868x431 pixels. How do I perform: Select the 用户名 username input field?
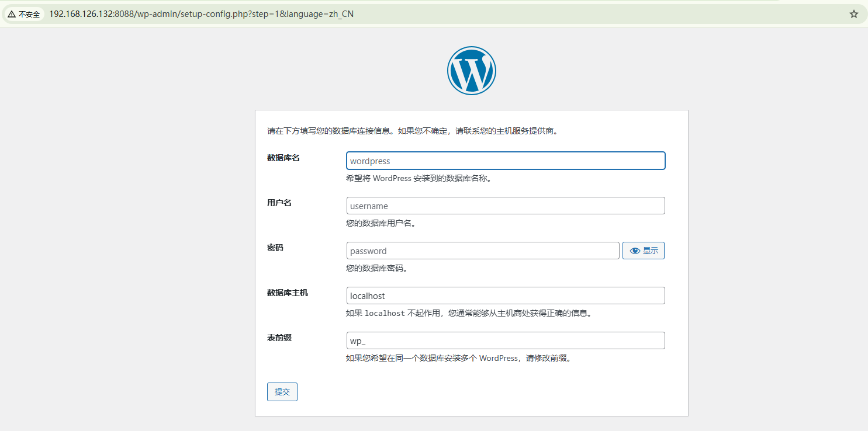pos(506,206)
